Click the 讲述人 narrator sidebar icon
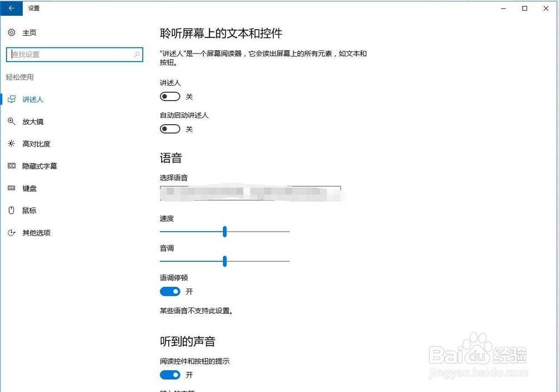Viewport: 559px width, 392px height. click(11, 99)
